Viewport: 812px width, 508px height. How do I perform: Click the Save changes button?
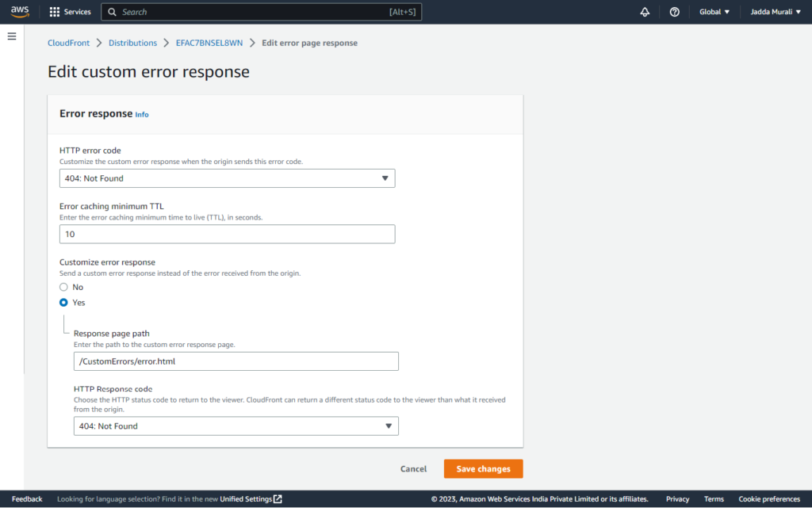[x=483, y=468]
